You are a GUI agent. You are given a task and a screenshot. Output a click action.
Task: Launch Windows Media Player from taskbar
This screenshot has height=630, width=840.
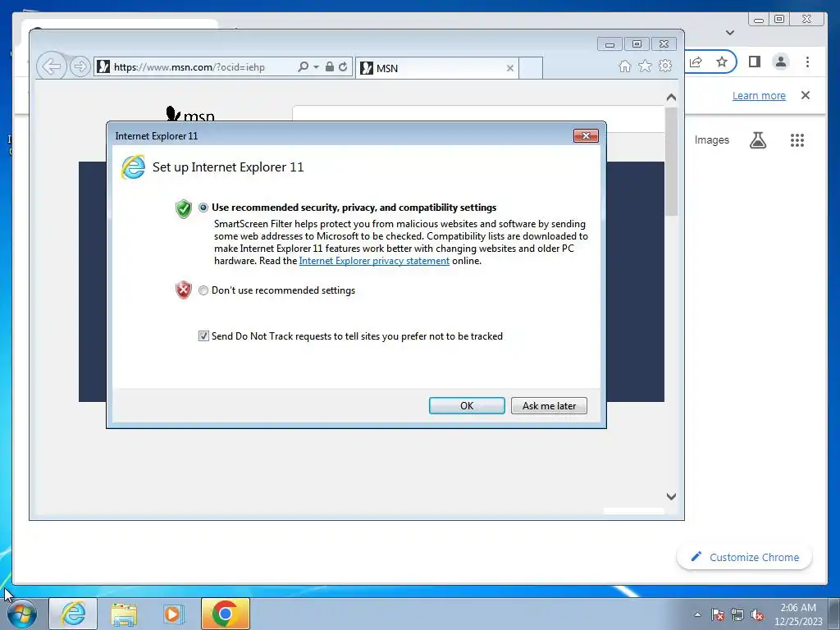pos(173,614)
